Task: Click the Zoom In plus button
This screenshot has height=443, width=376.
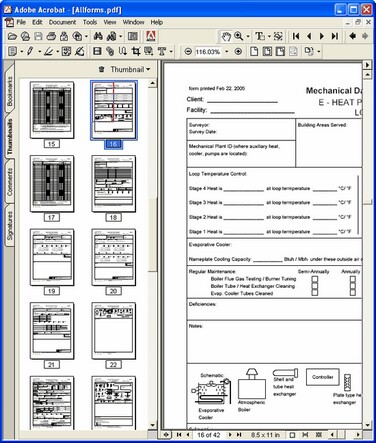Action: (238, 52)
